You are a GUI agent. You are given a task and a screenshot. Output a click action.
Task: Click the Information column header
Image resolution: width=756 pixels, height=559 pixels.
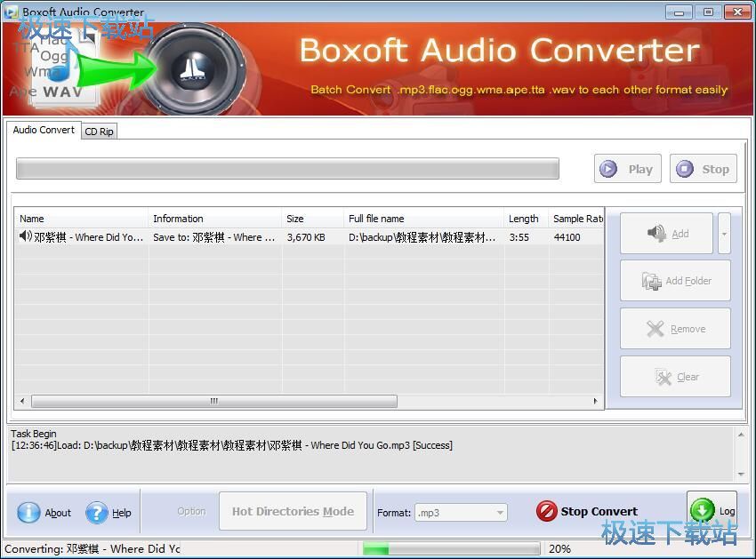(215, 219)
